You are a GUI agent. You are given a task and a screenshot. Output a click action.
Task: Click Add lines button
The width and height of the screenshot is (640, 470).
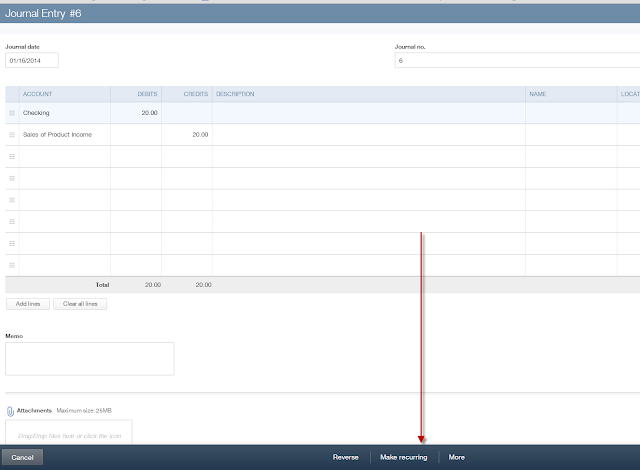point(28,304)
